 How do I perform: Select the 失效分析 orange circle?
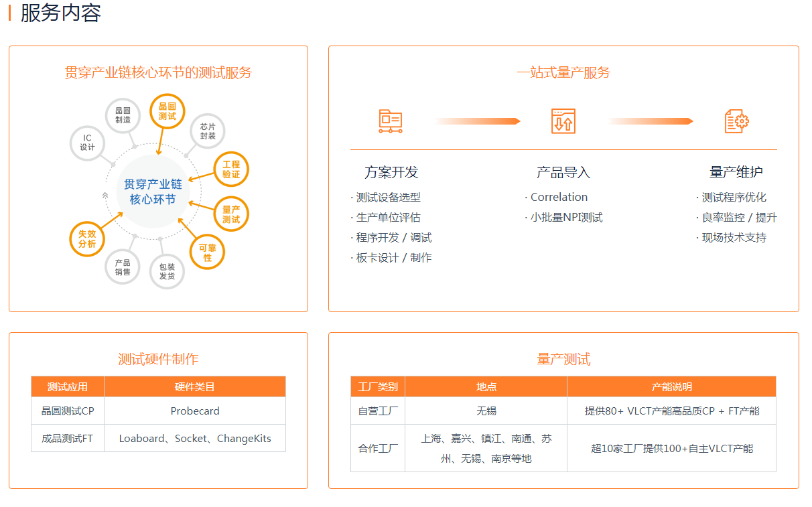tap(87, 238)
